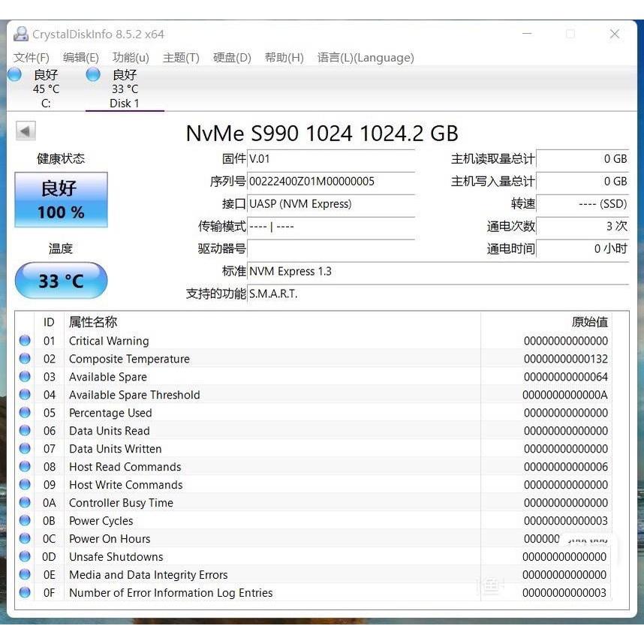This screenshot has width=644, height=644.
Task: Click status orb for Host Read Commands row
Action: (x=25, y=467)
